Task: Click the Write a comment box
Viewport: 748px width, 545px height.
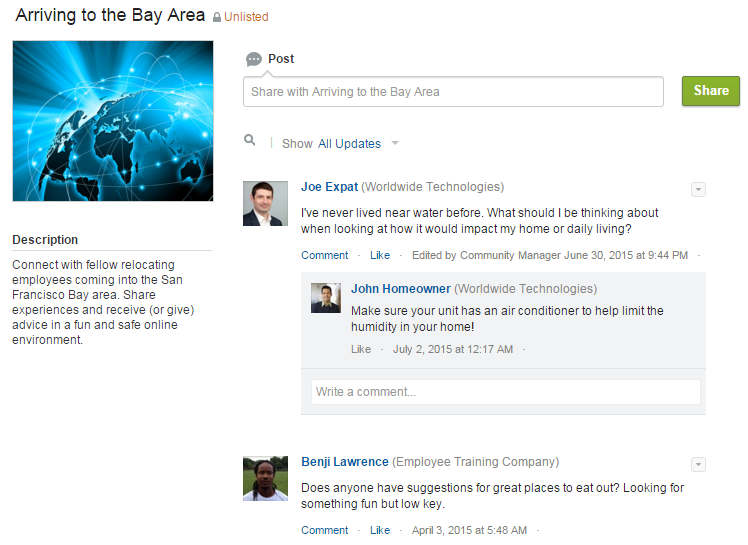Action: click(506, 392)
